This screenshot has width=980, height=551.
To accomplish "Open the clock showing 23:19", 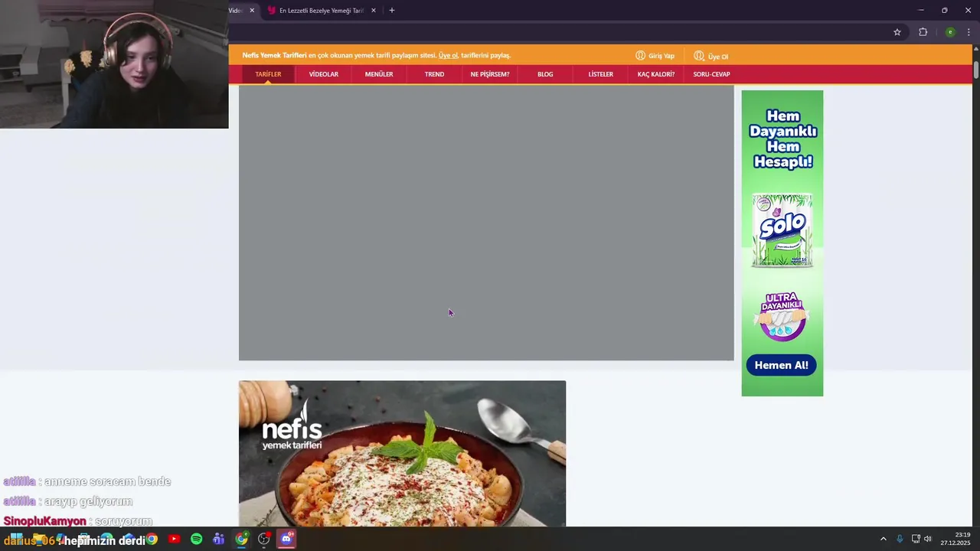I will pos(955,539).
